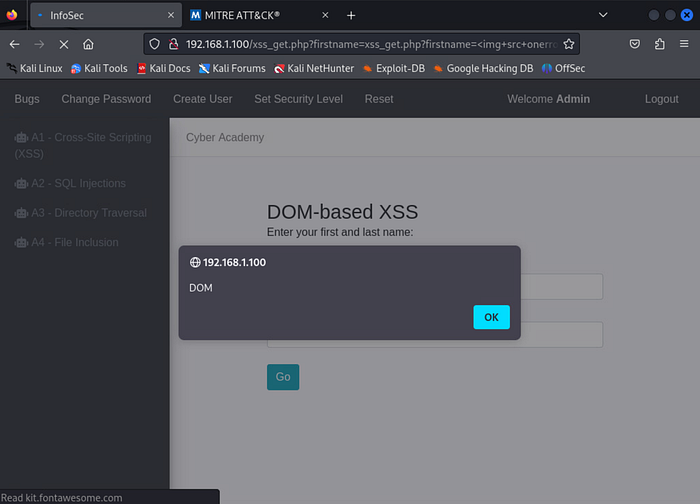Viewport: 700px width, 504px height.
Task: Open Create User in the navbar
Action: (203, 99)
